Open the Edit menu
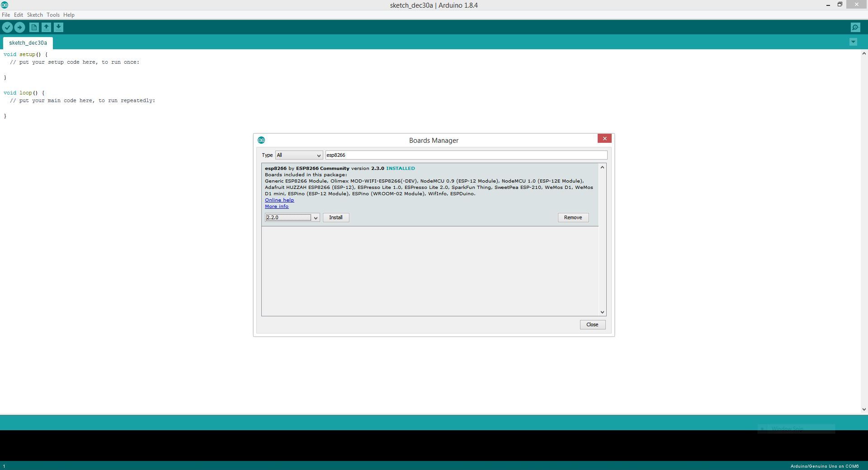Viewport: 868px width, 470px height. pos(19,15)
